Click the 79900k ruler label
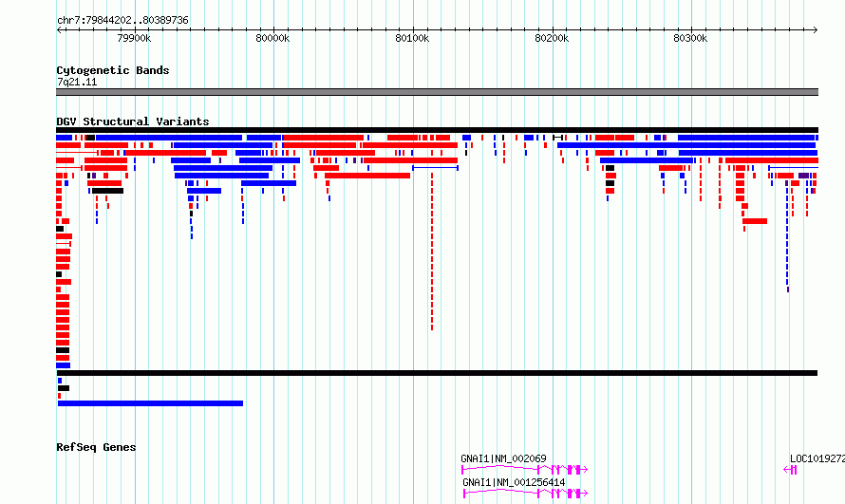 click(134, 38)
